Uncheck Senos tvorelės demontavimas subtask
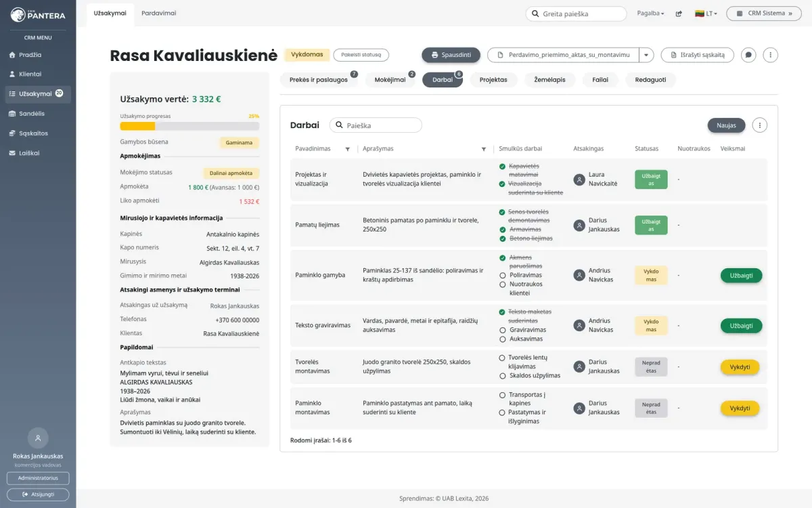812x508 pixels. [x=502, y=212]
